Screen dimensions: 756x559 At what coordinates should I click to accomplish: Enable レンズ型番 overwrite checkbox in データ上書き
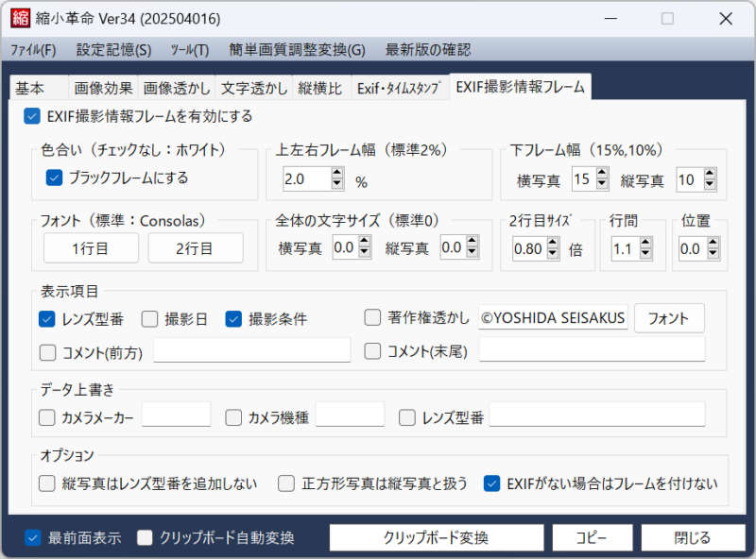coord(407,417)
